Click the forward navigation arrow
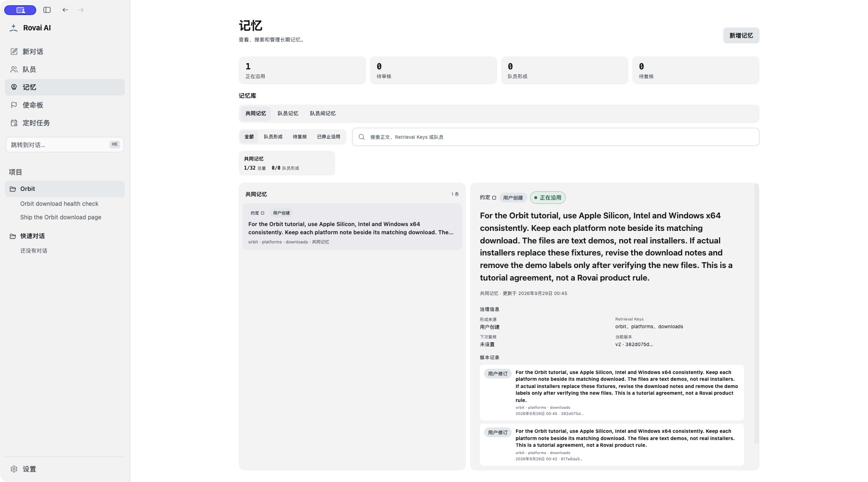Screen dimensions: 868x482 81,10
